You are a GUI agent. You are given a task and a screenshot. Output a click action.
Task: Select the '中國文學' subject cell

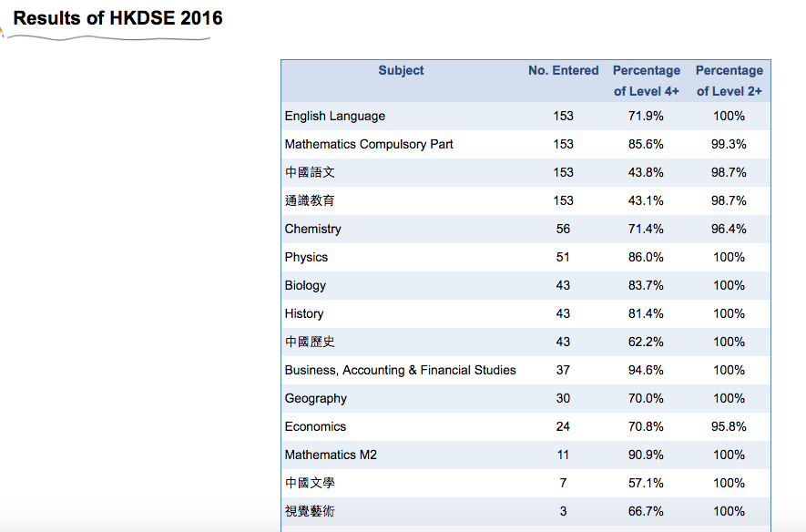tap(310, 483)
